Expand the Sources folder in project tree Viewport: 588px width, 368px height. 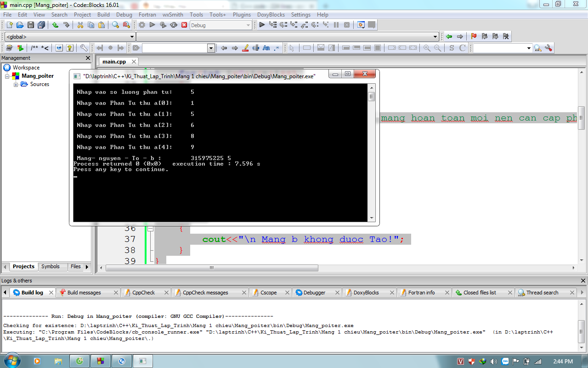pos(16,85)
